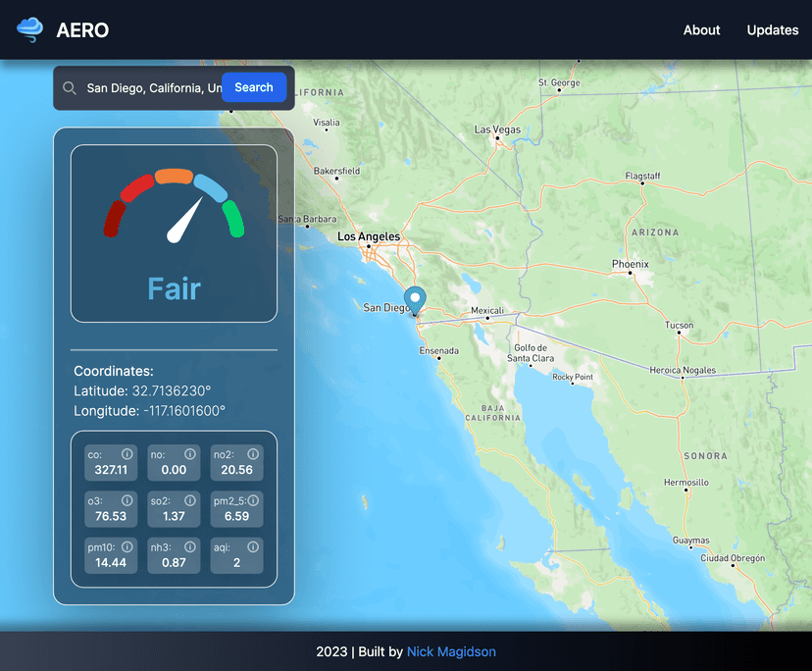Click the magnifying glass search icon
This screenshot has height=671, width=812.
click(70, 88)
